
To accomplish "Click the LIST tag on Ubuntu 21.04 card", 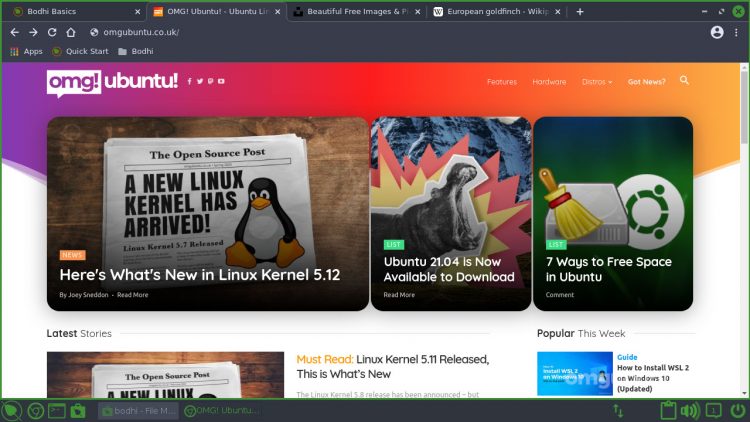I will [394, 244].
